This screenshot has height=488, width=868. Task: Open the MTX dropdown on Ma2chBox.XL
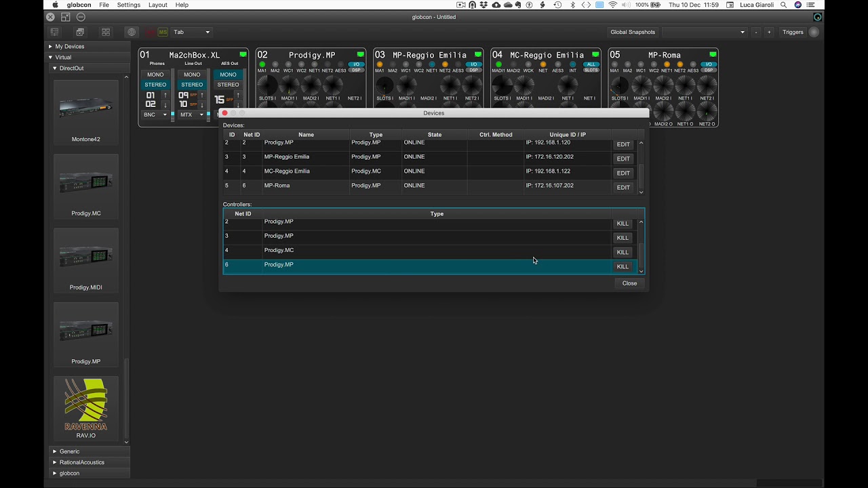coord(192,115)
